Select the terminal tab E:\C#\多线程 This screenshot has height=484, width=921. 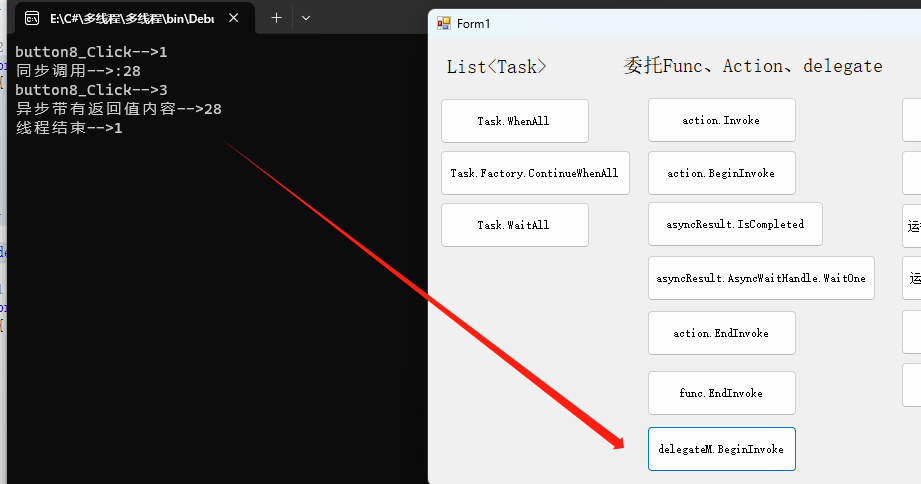point(135,18)
